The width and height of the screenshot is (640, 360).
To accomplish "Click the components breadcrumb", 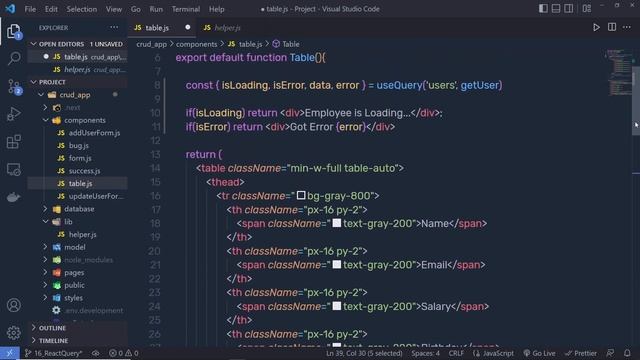I will click(x=196, y=44).
